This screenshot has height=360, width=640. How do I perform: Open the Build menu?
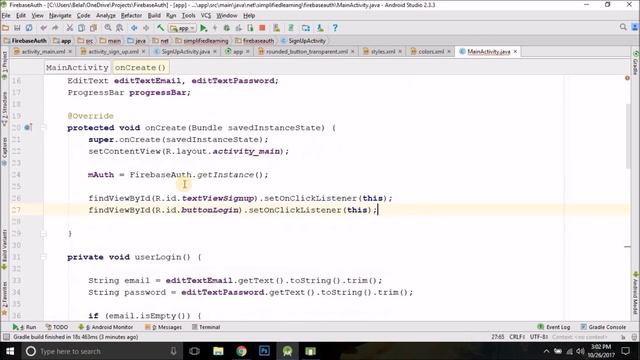point(154,16)
